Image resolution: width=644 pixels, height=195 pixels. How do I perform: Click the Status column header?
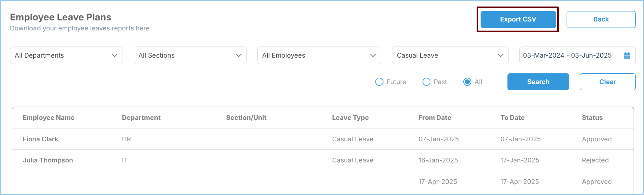(592, 118)
